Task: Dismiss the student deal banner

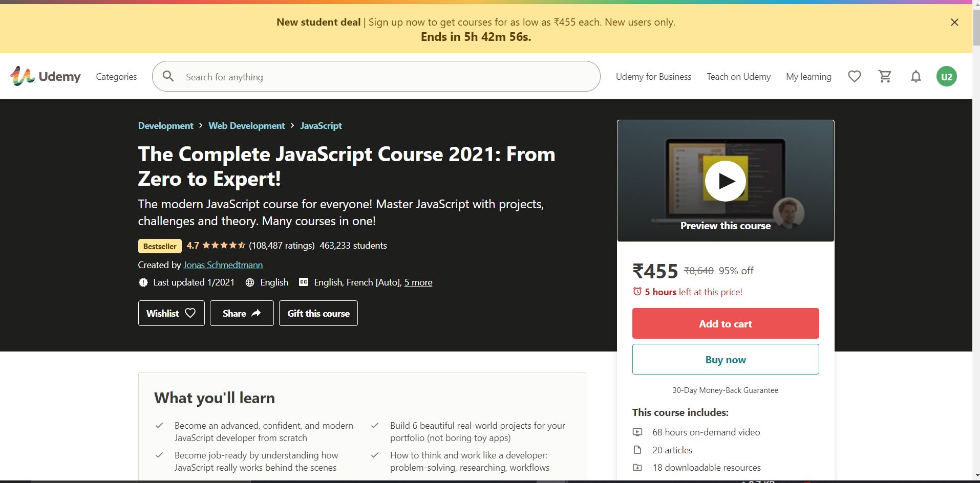Action: (954, 23)
